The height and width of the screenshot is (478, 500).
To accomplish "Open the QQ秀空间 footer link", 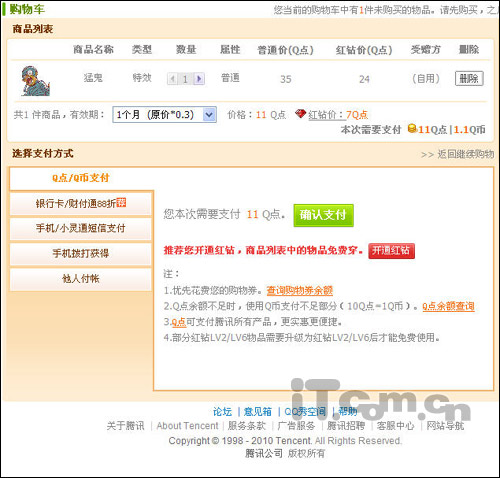I will tap(305, 412).
